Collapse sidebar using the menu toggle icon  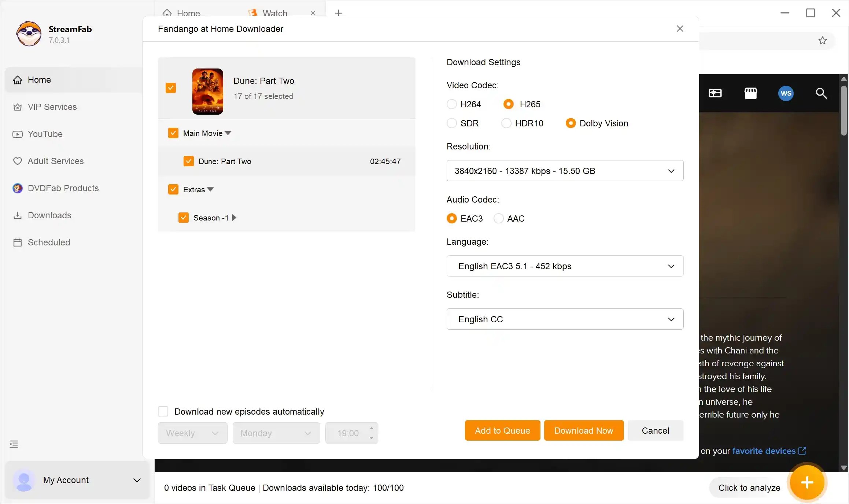click(14, 444)
